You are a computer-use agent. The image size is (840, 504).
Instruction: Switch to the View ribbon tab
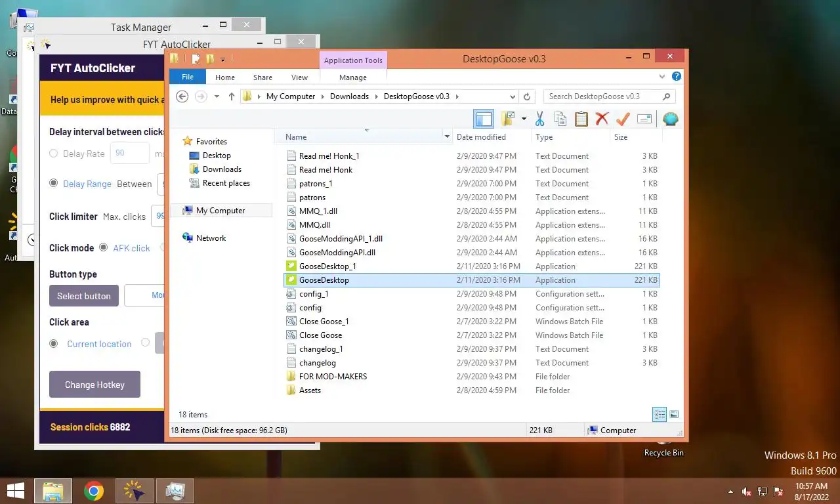299,77
